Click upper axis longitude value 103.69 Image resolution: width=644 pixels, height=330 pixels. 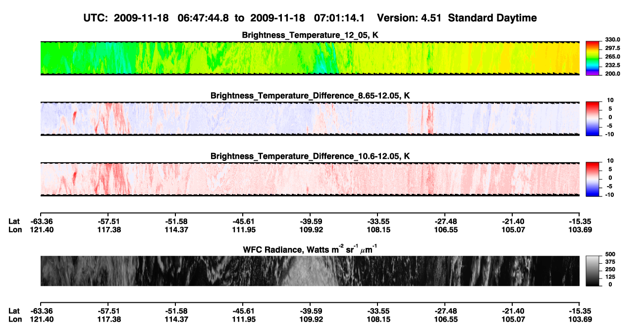click(x=580, y=230)
